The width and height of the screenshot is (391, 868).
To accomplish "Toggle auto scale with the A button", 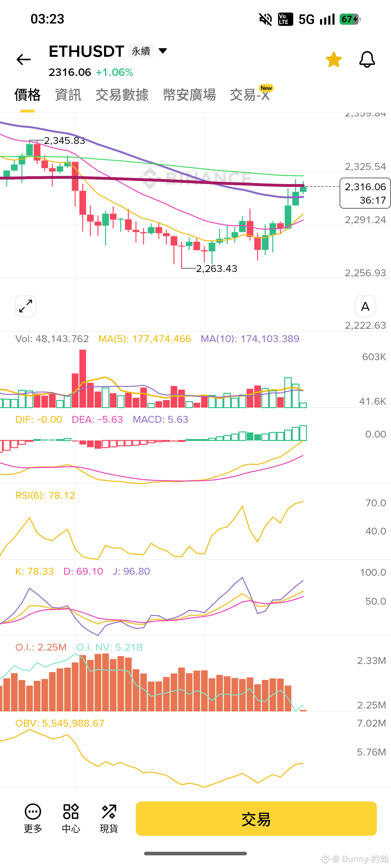I will [x=365, y=306].
